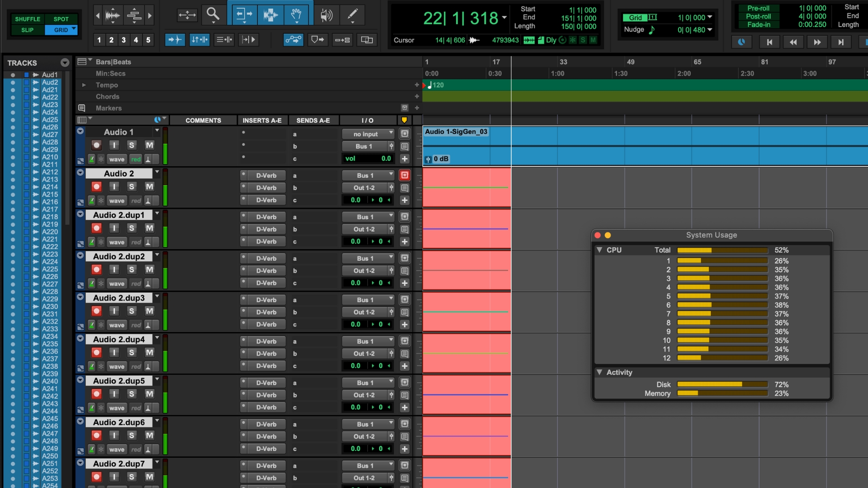
Task: Select the Scrubber speaker tool
Action: tap(326, 15)
